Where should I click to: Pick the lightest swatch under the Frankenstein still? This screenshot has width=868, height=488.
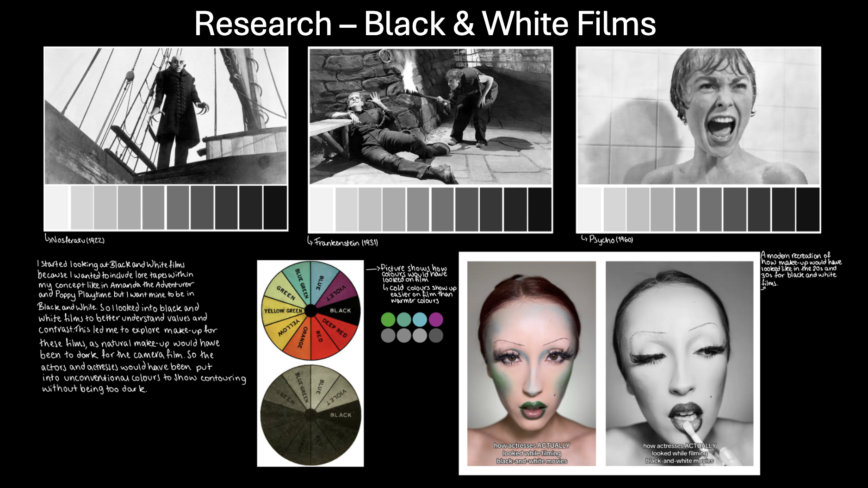(322, 209)
